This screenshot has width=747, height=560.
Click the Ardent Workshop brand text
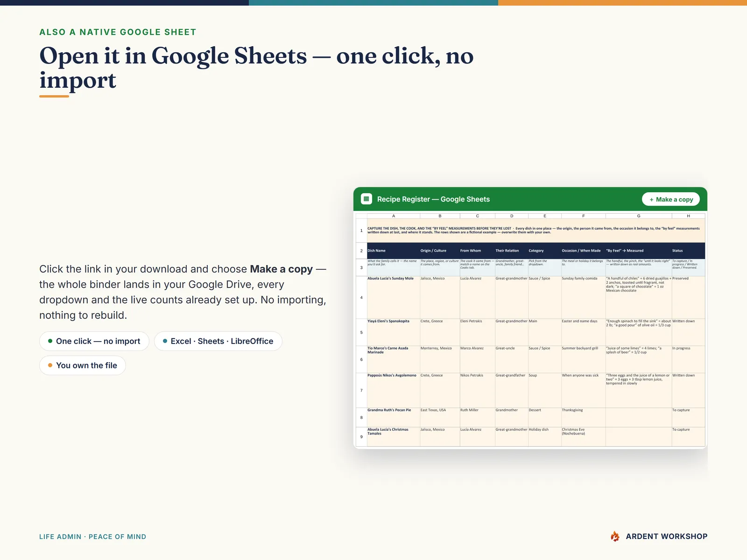point(666,536)
